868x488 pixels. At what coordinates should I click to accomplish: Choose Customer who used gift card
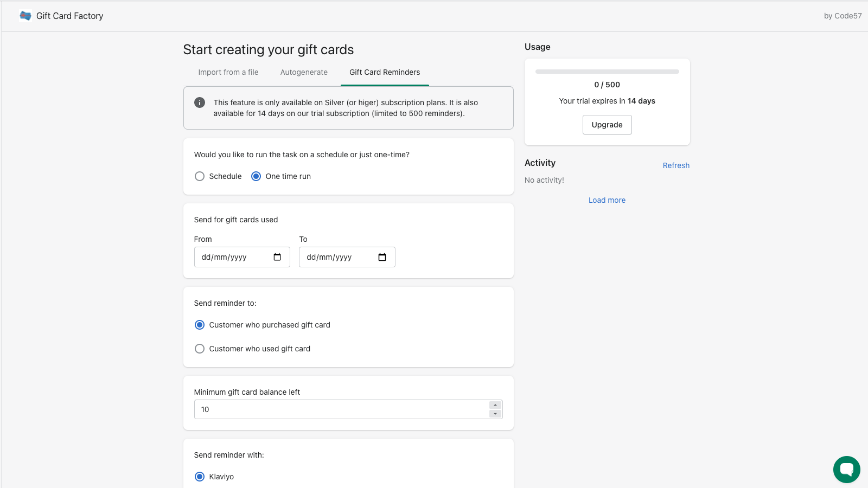pyautogui.click(x=200, y=349)
